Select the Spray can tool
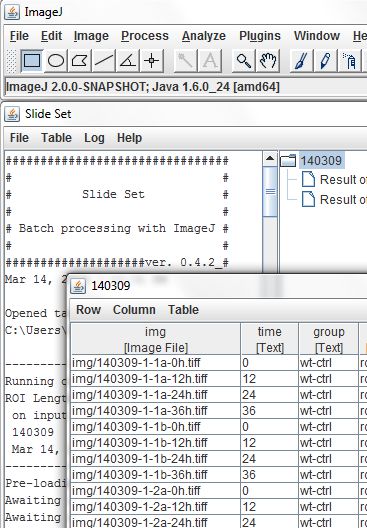The height and width of the screenshot is (528, 367). pos(349,61)
